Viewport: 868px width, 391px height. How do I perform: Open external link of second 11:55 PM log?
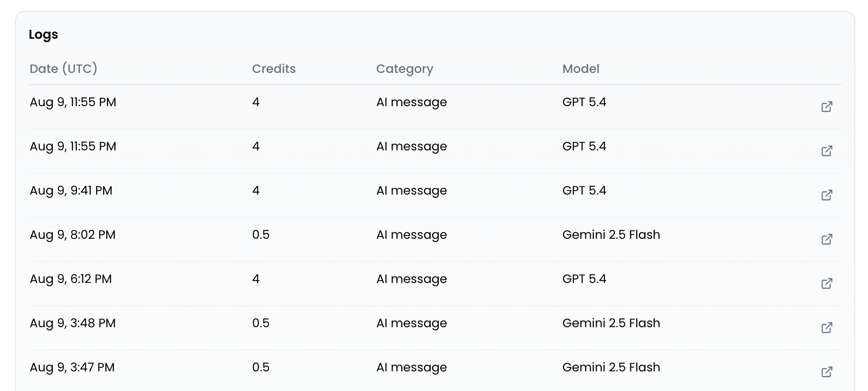coord(827,151)
